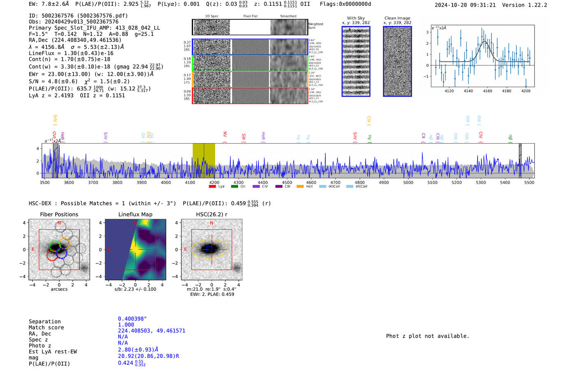Click the Clean Image cutout
This screenshot has width=576, height=392.
397,61
